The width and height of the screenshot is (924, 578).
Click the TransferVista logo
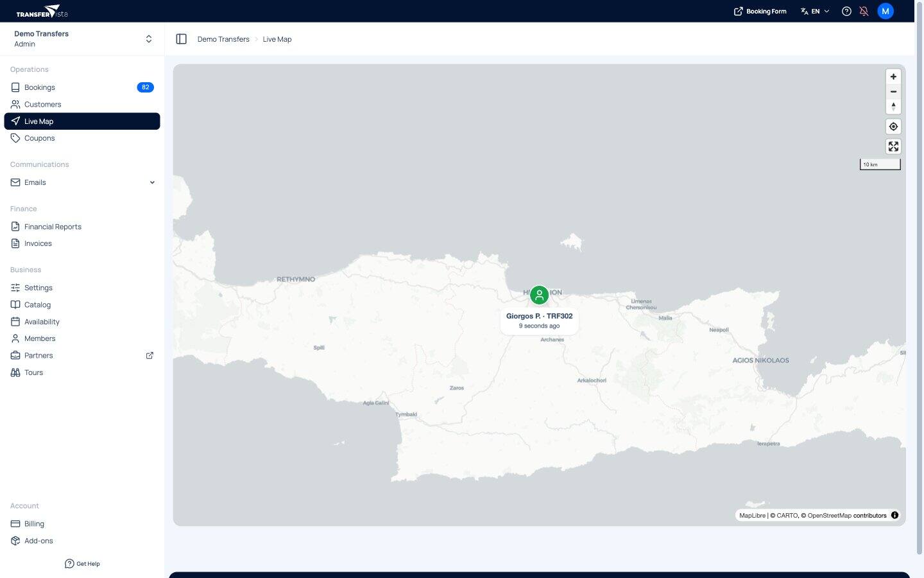[42, 11]
